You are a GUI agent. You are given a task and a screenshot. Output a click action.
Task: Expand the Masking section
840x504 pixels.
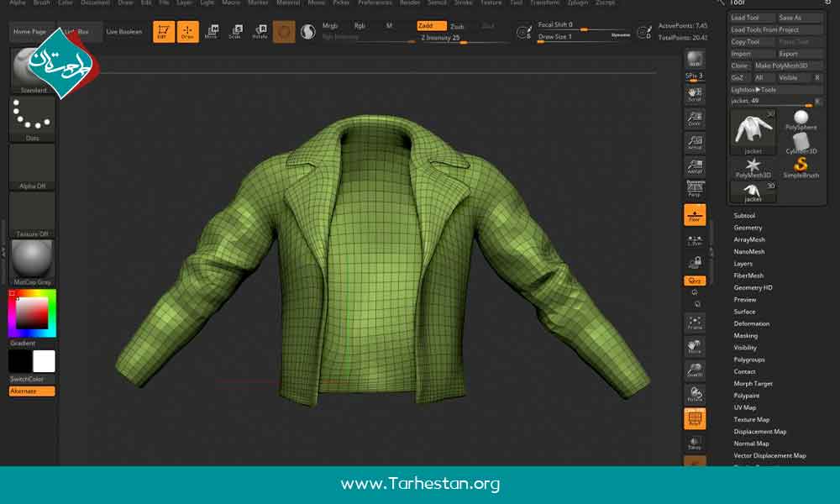(x=745, y=335)
